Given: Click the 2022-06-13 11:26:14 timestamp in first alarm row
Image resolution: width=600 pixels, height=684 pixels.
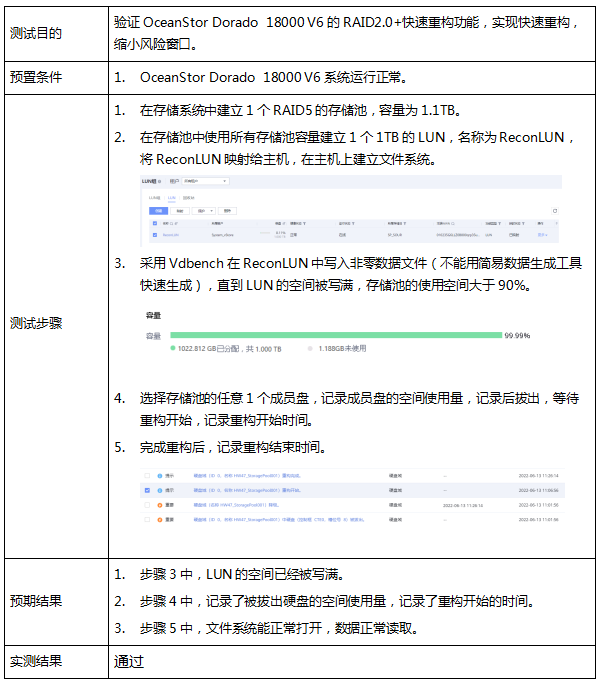Looking at the screenshot, I should [x=538, y=475].
